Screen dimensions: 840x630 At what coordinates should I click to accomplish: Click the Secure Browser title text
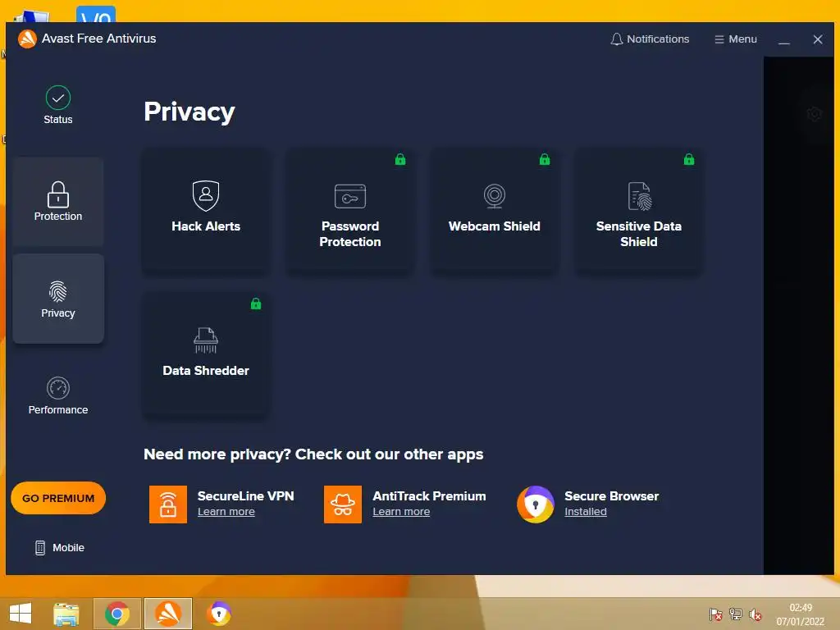(x=611, y=496)
